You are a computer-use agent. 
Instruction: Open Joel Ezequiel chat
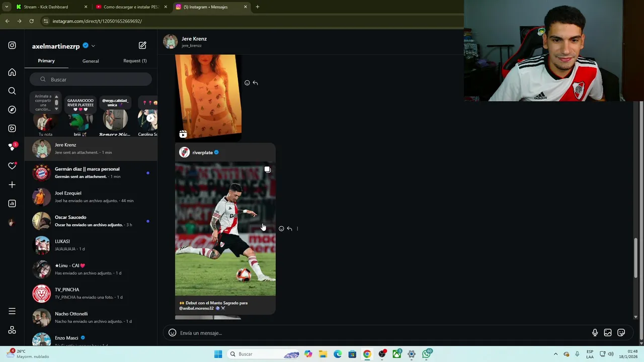tap(91, 197)
